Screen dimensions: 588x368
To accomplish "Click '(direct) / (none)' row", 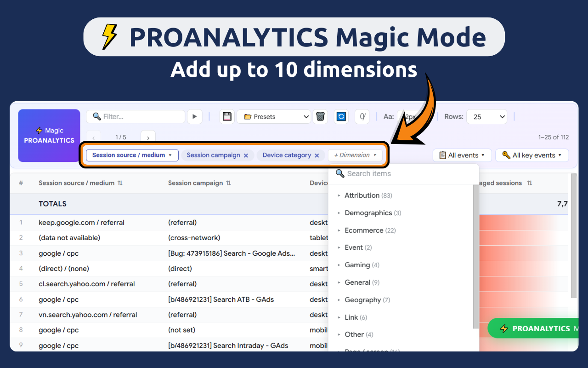I will [x=64, y=269].
